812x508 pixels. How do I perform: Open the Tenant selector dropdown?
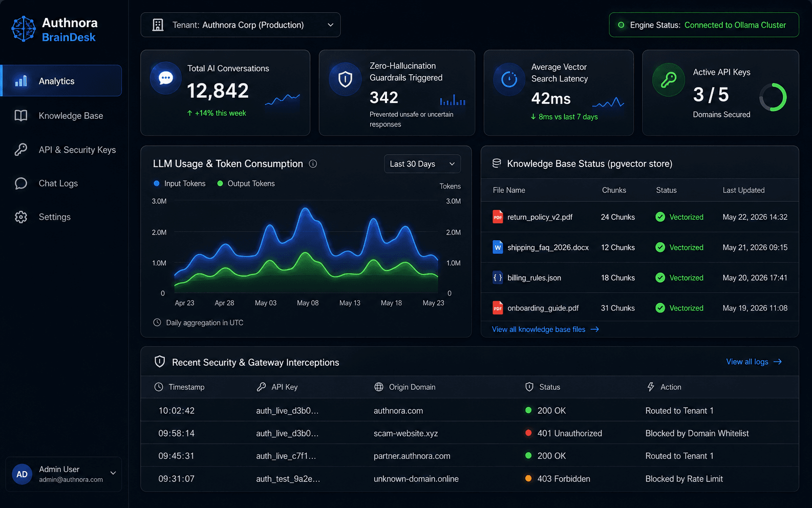[x=241, y=25]
